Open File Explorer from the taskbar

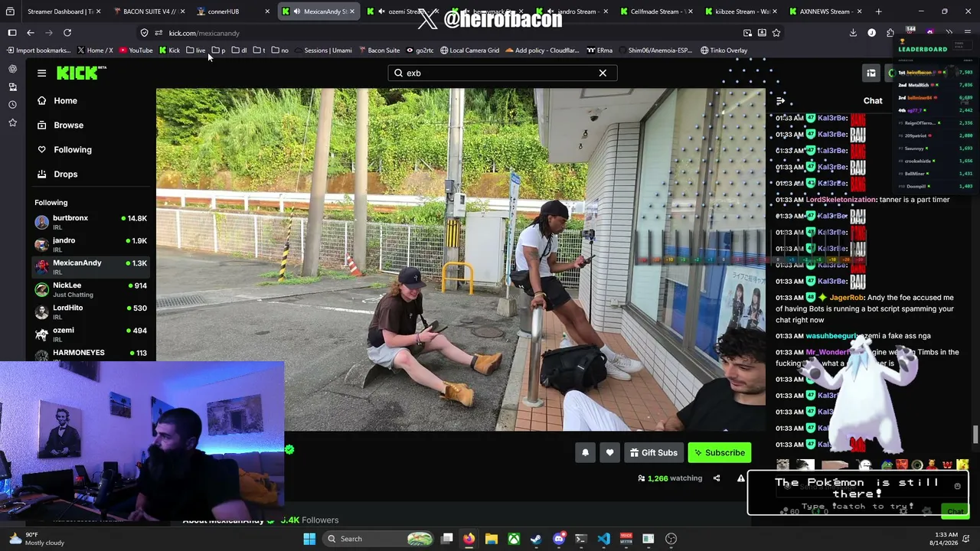(x=492, y=539)
